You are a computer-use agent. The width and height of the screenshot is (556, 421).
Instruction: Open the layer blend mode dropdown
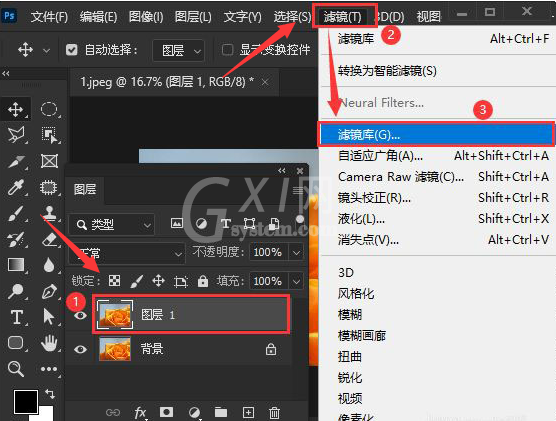click(127, 253)
